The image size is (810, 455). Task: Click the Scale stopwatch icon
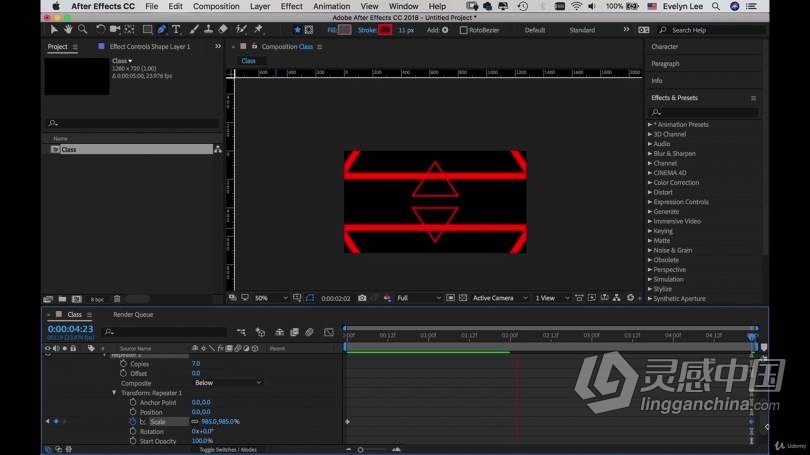click(132, 422)
